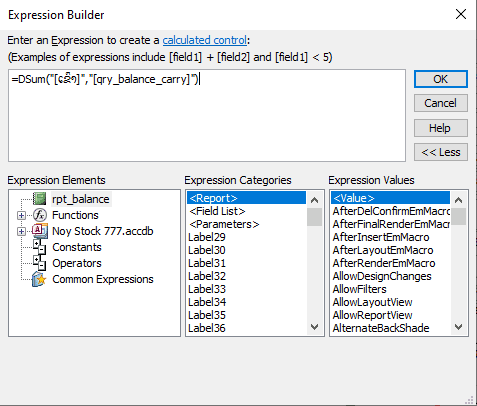Click the Functions fx icon
477x406 pixels.
[x=40, y=215]
